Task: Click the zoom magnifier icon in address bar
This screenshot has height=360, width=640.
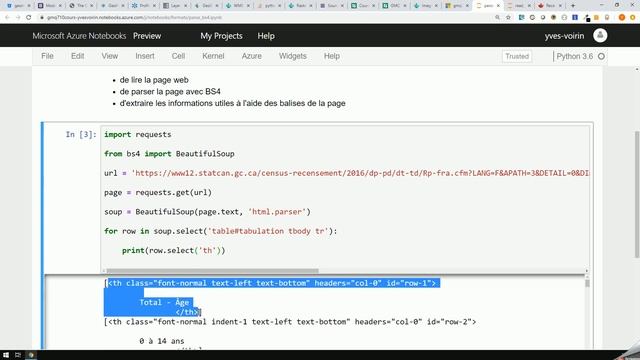Action: [x=497, y=18]
